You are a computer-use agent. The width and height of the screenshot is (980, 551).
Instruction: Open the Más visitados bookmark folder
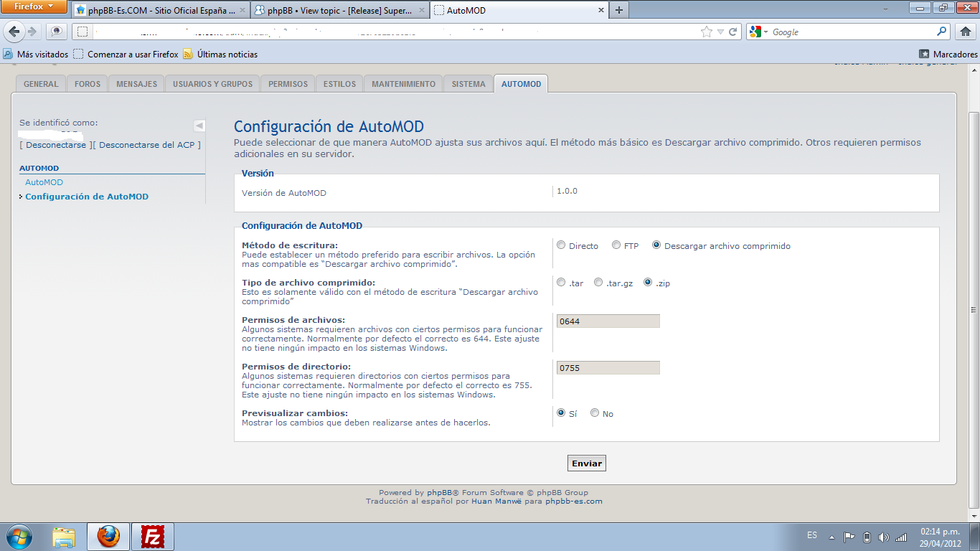tap(36, 54)
